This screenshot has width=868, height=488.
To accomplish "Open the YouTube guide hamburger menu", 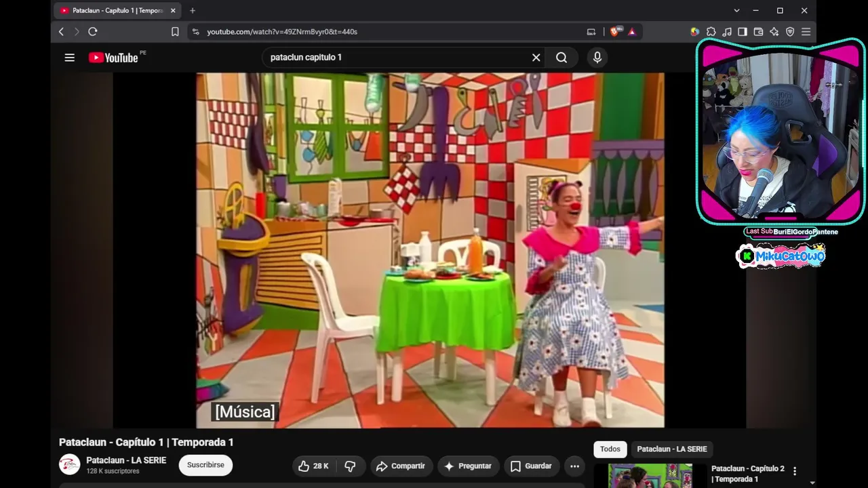I will pos(69,58).
